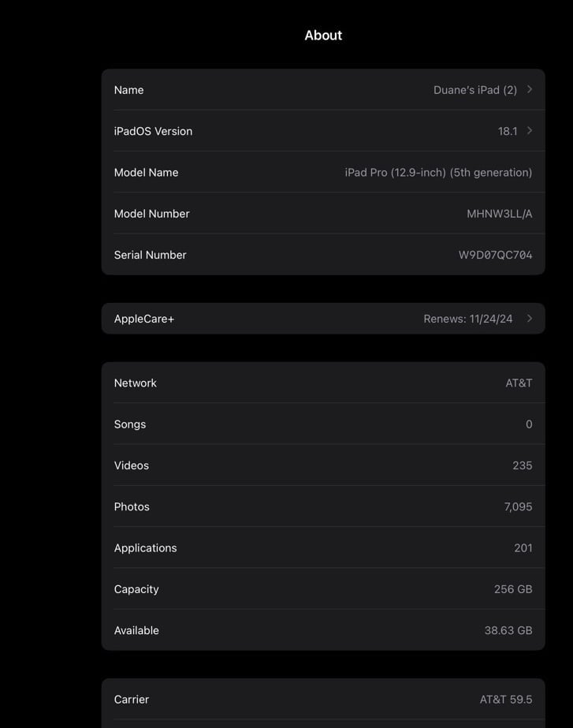
Task: Tap MHNW3LL/A model number value
Action: click(497, 213)
